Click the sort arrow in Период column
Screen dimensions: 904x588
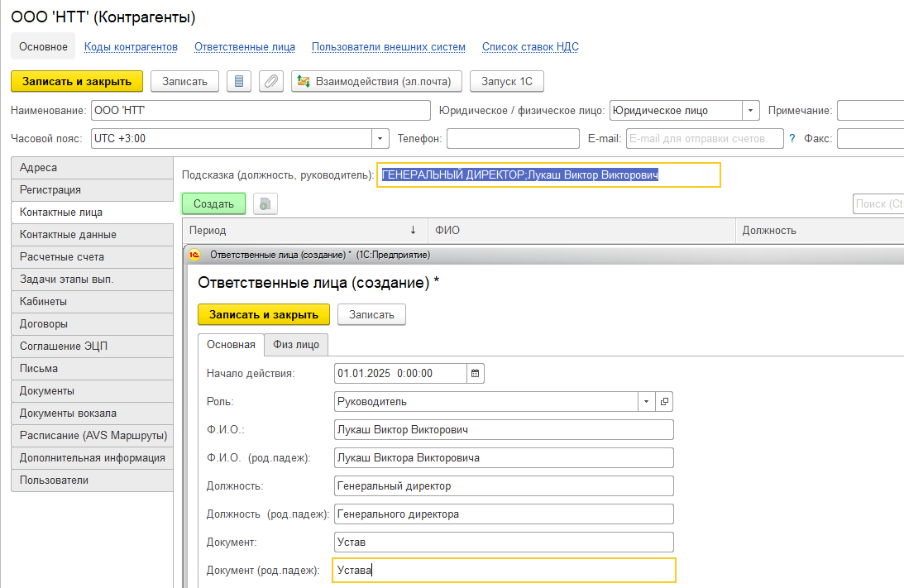(413, 231)
